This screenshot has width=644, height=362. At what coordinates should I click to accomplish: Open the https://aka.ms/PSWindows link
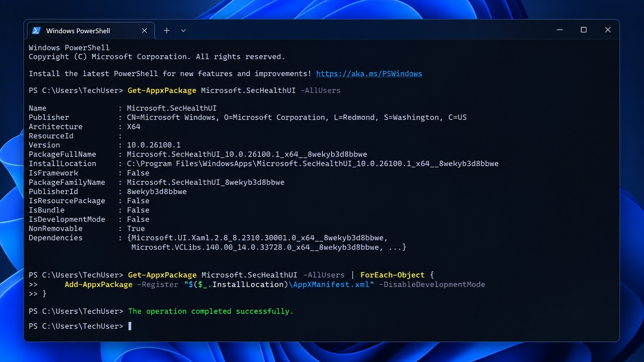[369, 73]
